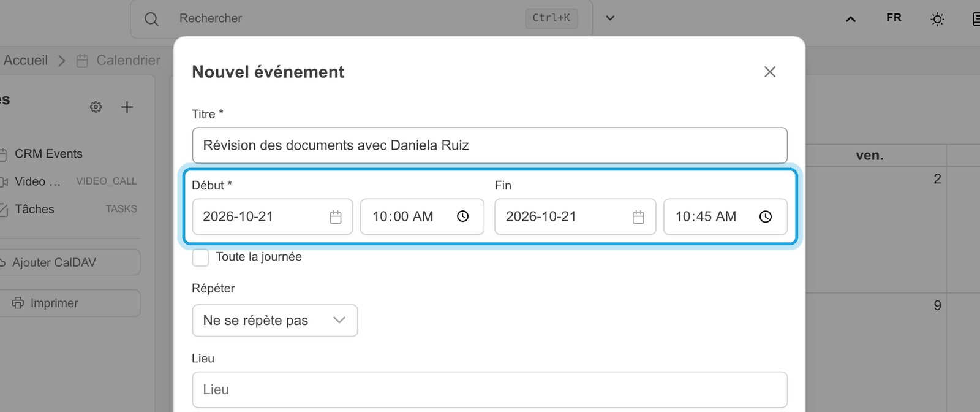Collapse using the upward chevron icon
Viewport: 980px width, 412px height.
[851, 19]
